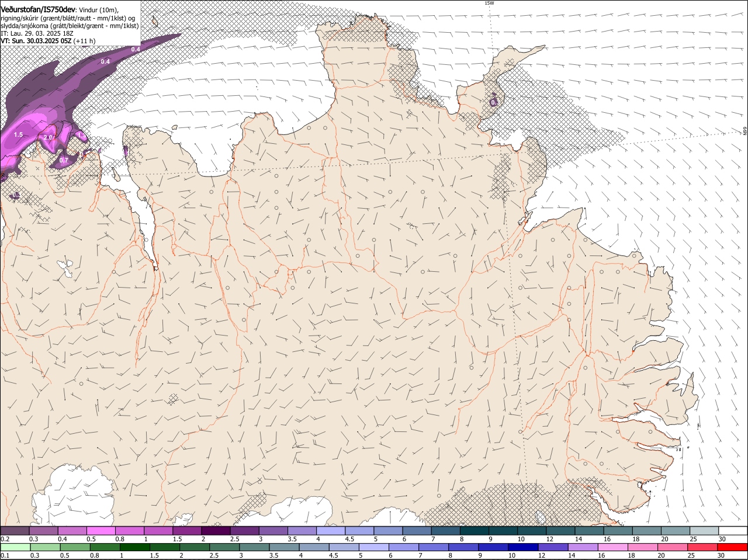The height and width of the screenshot is (560, 748).
Task: Click the blue 8 swatch in lower row
Action: [464, 548]
